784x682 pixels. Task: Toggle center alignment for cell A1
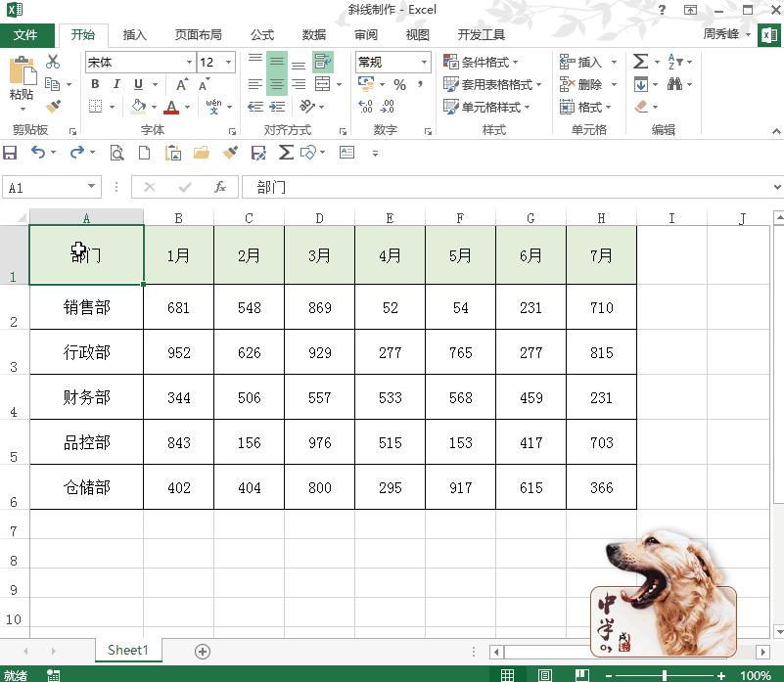pos(277,83)
